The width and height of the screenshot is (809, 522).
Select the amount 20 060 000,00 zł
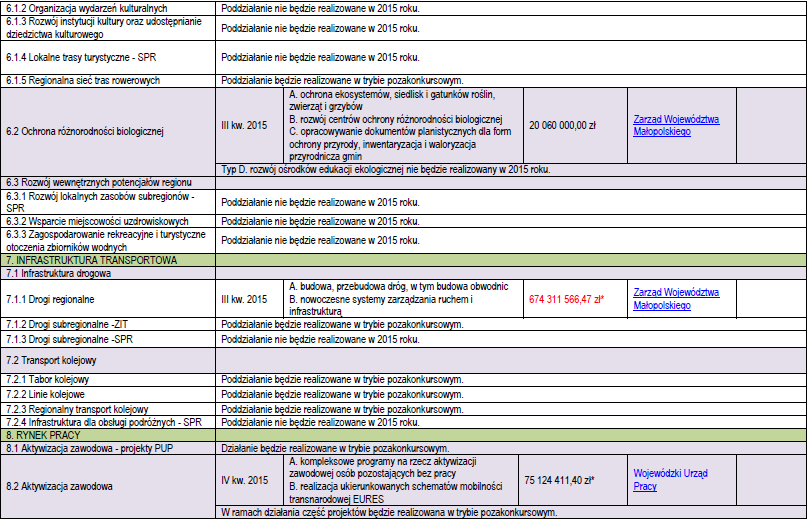[x=562, y=125]
